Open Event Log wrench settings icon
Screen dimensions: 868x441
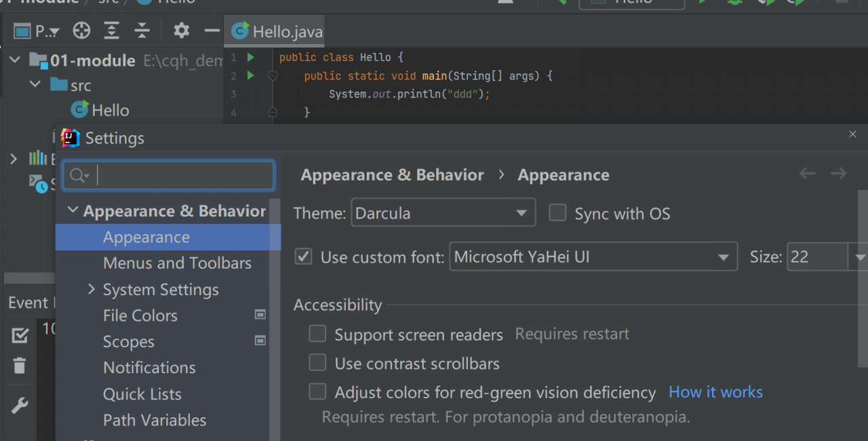(20, 406)
